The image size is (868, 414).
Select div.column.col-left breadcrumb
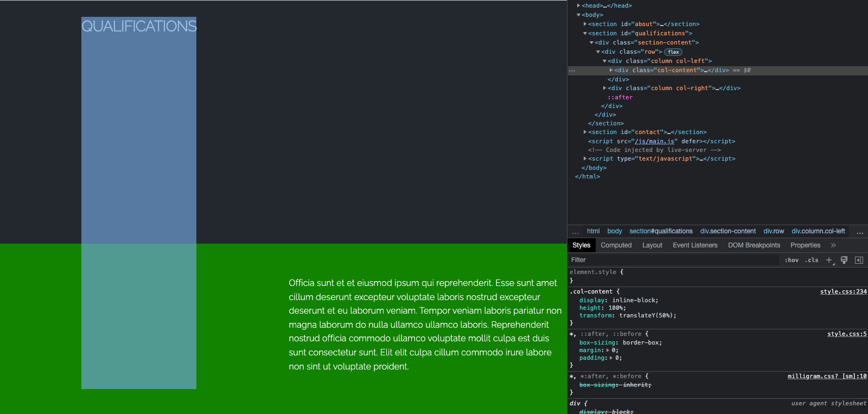tap(818, 231)
